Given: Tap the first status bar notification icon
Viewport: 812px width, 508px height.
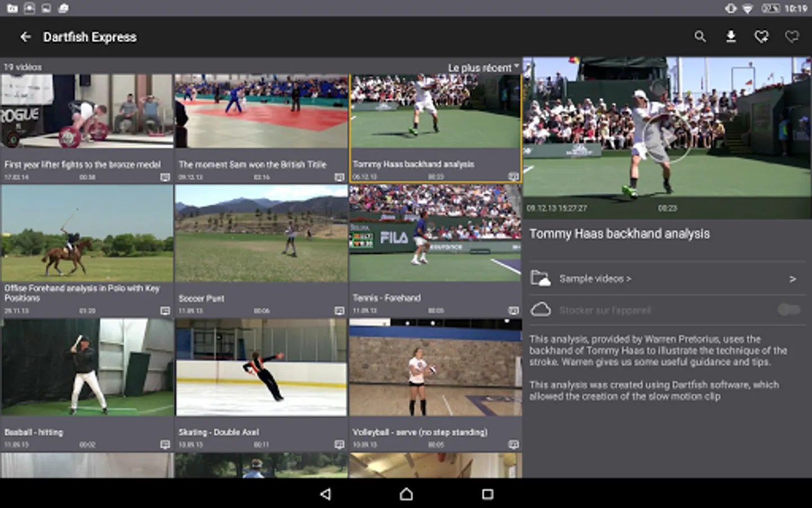Looking at the screenshot, I should (x=12, y=8).
